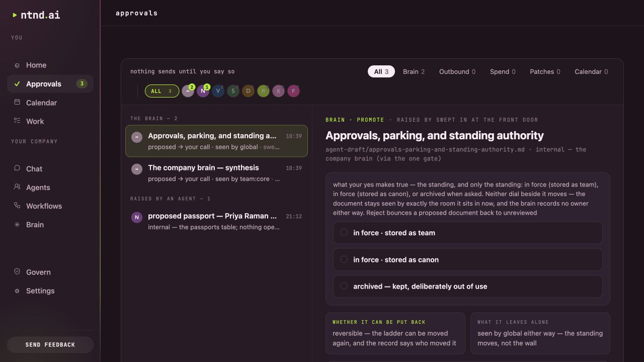Viewport: 644px width, 362px height.
Task: Filter approvals by the K avatar
Action: pos(278,91)
